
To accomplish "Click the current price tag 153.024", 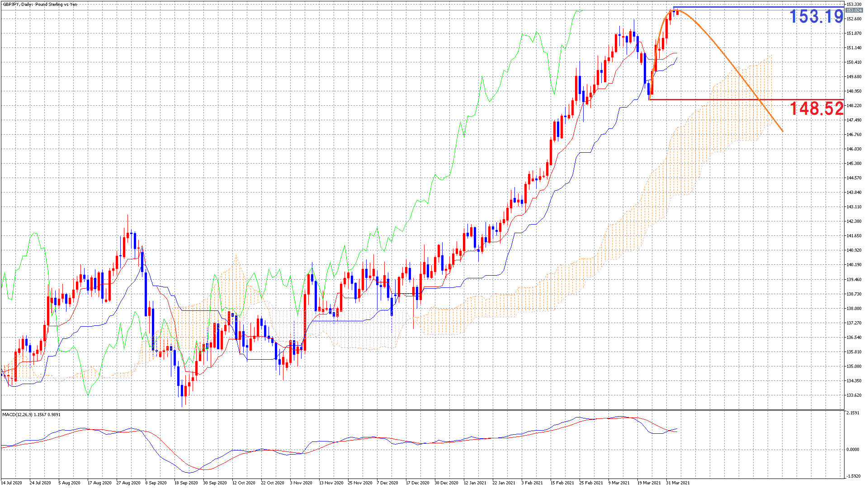I will tap(854, 10).
